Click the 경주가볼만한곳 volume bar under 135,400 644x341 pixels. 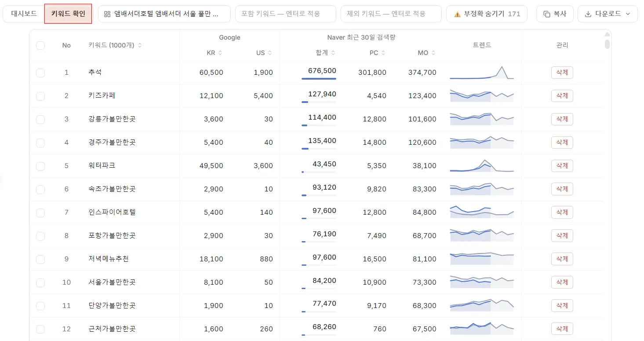pos(319,149)
